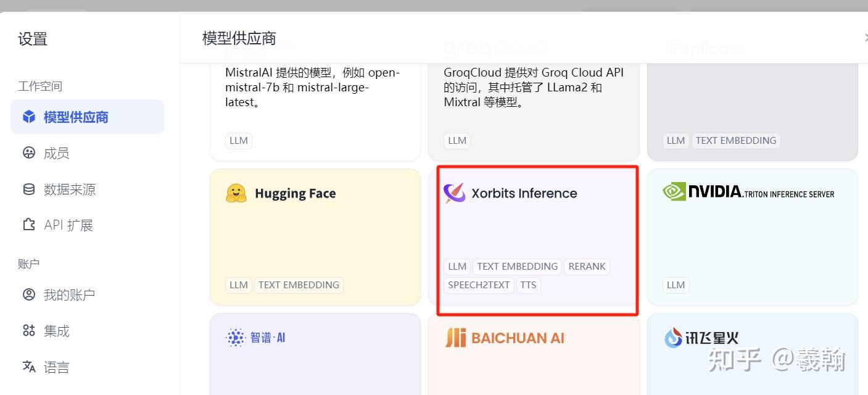This screenshot has height=395, width=868.
Task: Click the API 扩展 sidebar icon
Action: [x=29, y=225]
